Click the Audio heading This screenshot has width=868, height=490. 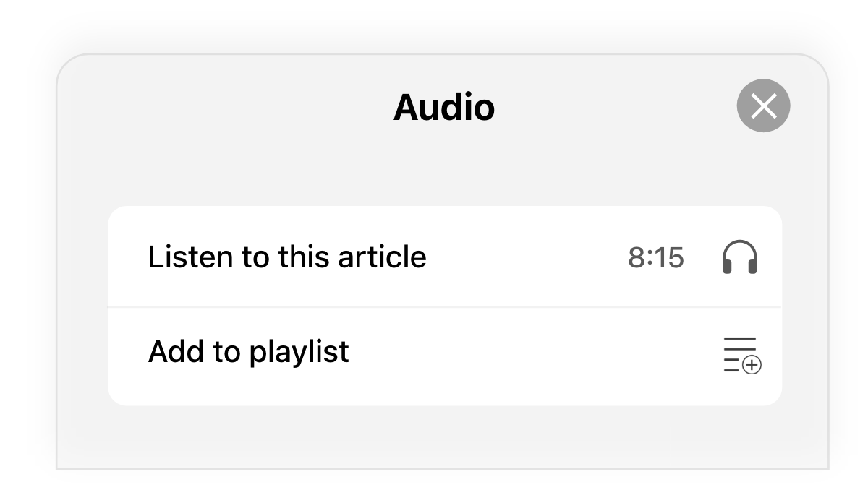(444, 108)
